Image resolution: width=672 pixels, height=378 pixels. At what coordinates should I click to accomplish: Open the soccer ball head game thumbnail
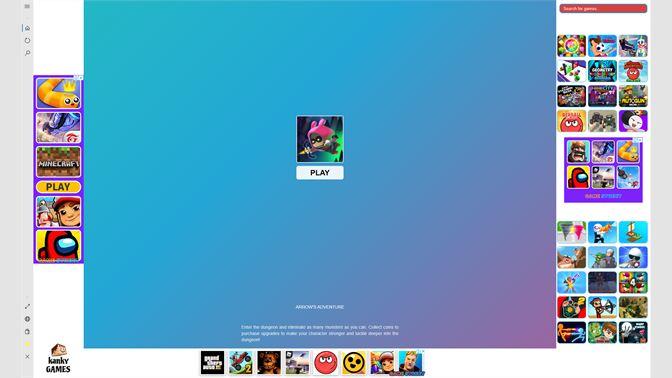pos(602,46)
